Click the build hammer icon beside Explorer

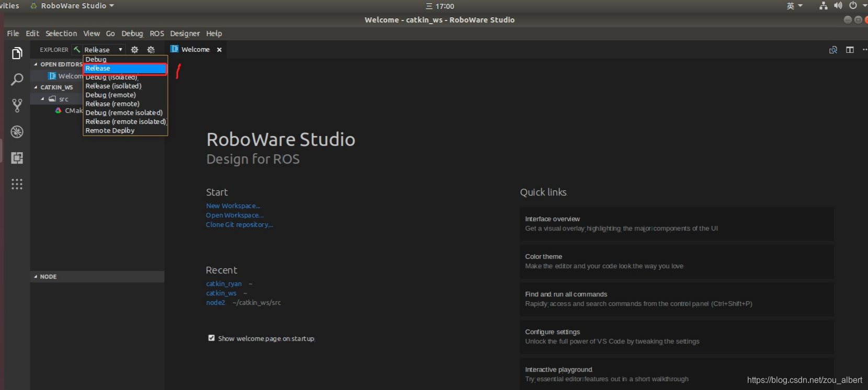pyautogui.click(x=77, y=50)
